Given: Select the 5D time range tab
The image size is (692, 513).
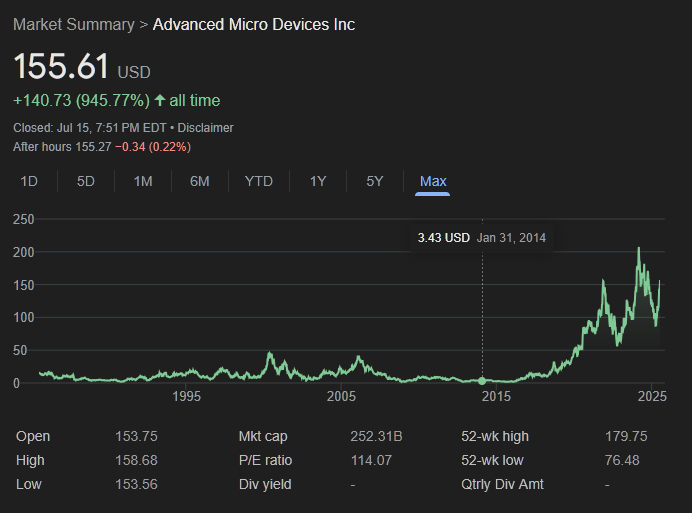Looking at the screenshot, I should (x=86, y=181).
